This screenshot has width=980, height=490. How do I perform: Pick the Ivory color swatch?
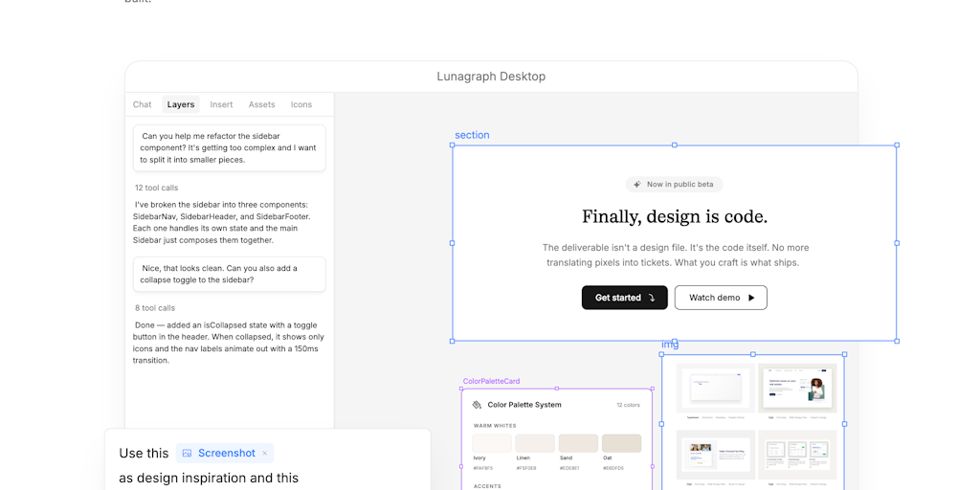[491, 443]
